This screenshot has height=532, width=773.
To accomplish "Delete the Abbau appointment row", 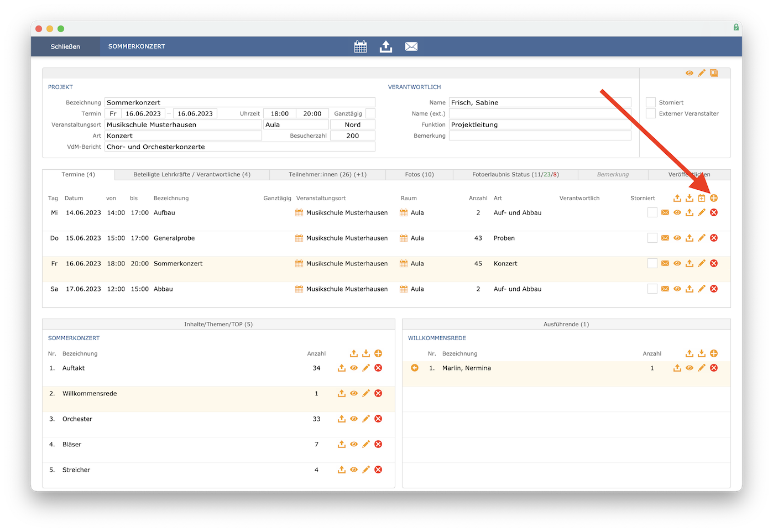I will 714,289.
